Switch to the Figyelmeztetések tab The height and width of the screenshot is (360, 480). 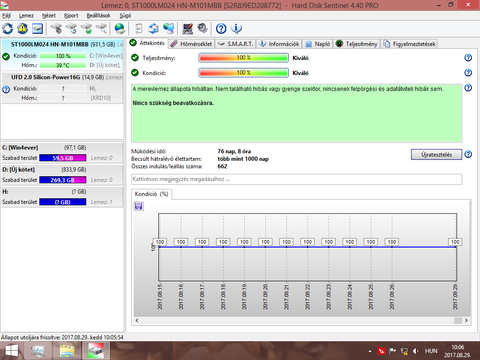409,44
